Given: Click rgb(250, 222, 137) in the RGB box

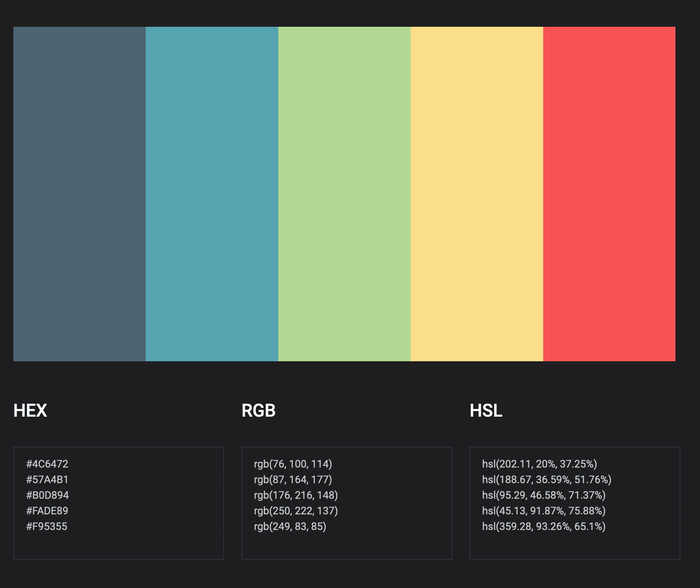Looking at the screenshot, I should pos(296,511).
